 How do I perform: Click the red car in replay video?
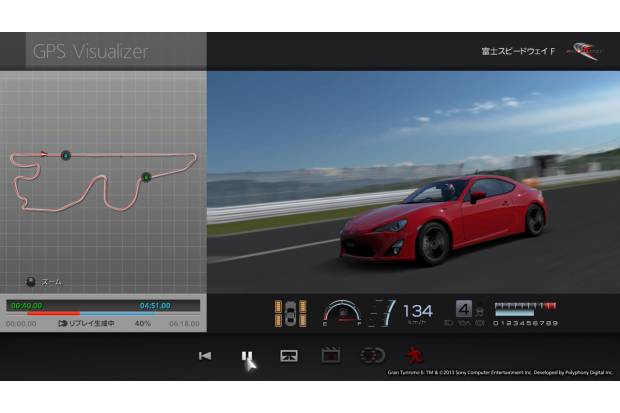[x=443, y=220]
